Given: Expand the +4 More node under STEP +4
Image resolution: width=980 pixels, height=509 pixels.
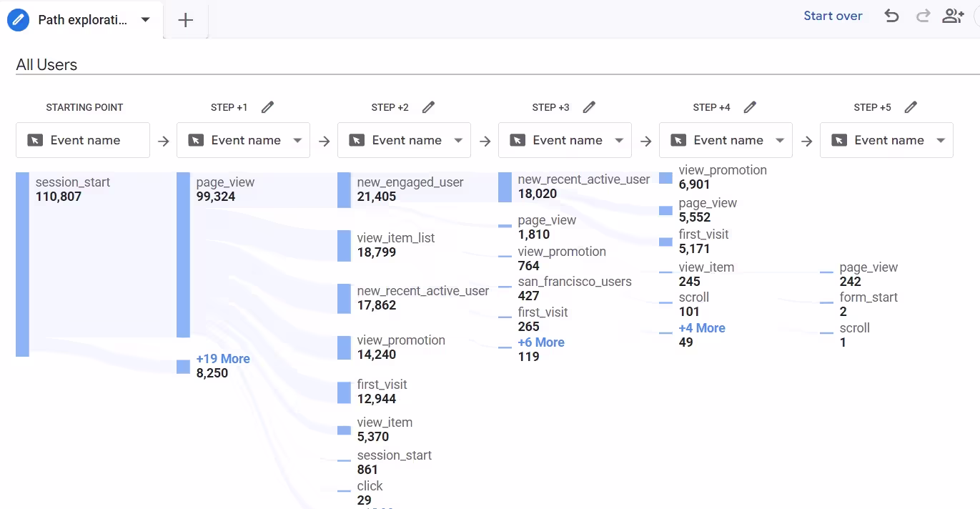Looking at the screenshot, I should coord(702,327).
